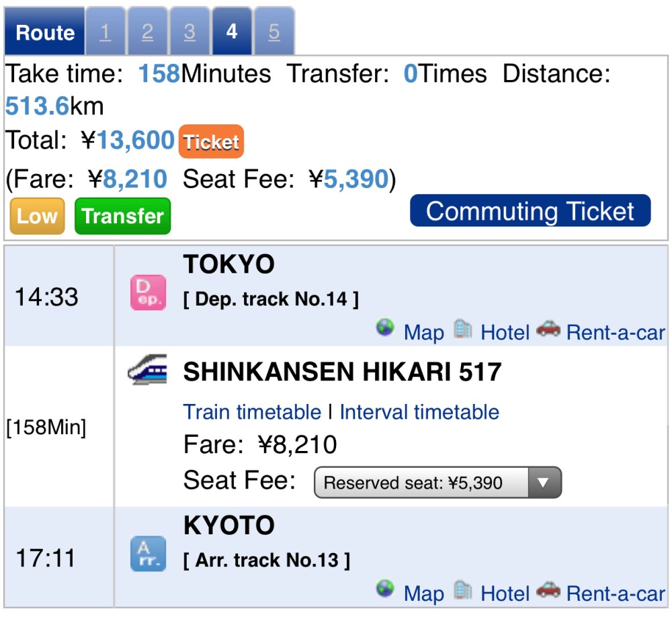The width and height of the screenshot is (672, 617).
Task: Click the red car icon for KYOTO
Action: tap(548, 589)
